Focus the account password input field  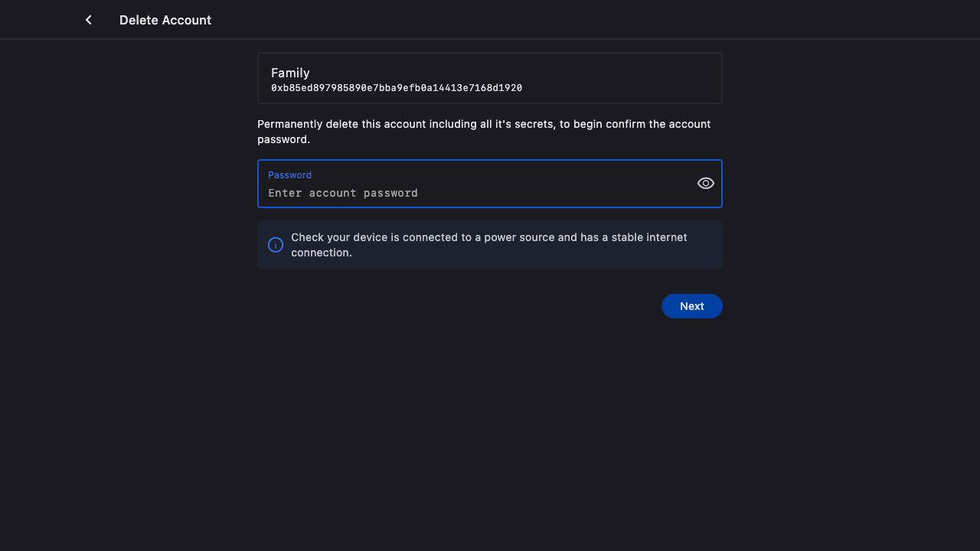click(475, 193)
